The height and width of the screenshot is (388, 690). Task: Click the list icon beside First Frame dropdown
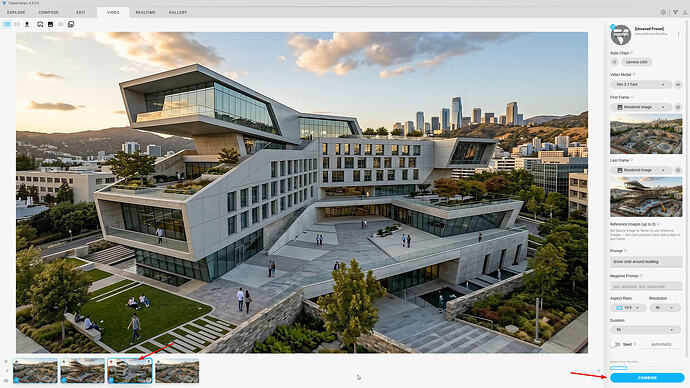coord(678,107)
